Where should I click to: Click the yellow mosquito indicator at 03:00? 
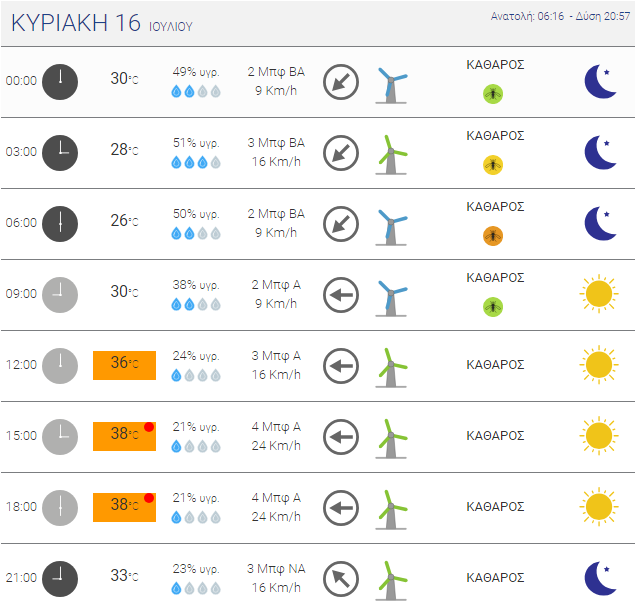pos(493,165)
